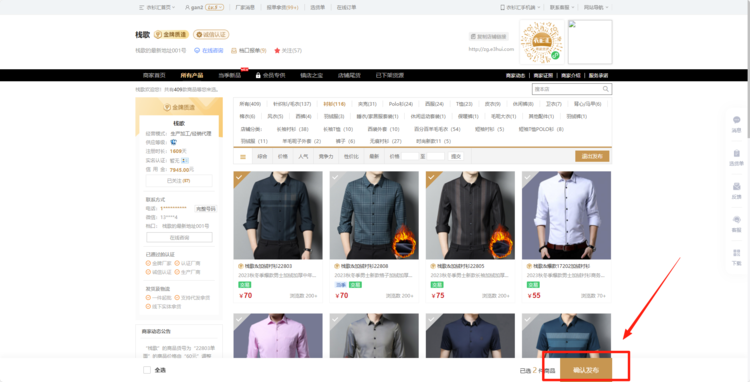Switch to the 当季新品 navigation tab
750x382 pixels.
pyautogui.click(x=230, y=76)
